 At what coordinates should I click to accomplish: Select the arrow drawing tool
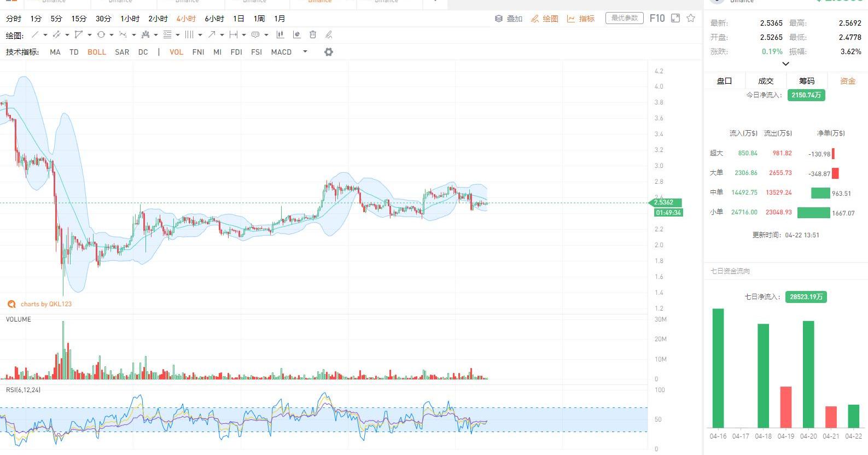click(x=212, y=35)
